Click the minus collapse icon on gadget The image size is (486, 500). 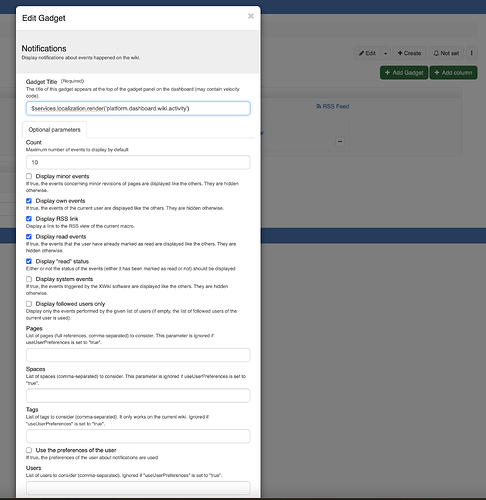pyautogui.click(x=340, y=142)
